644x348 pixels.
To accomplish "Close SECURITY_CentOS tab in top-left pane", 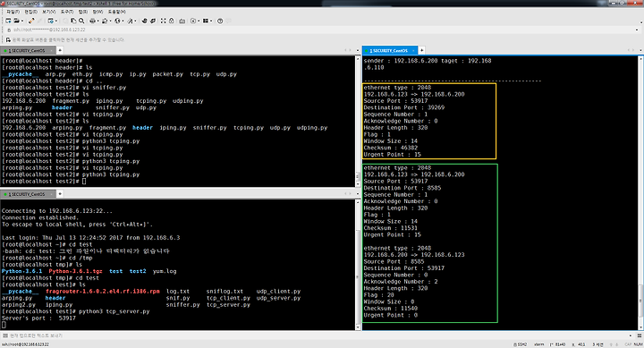I will [51, 50].
